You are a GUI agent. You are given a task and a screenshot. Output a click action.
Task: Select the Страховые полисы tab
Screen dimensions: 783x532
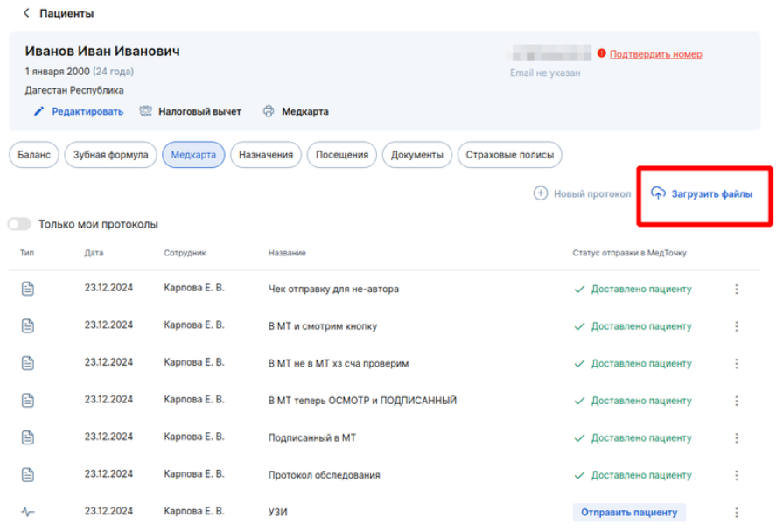[x=510, y=155]
